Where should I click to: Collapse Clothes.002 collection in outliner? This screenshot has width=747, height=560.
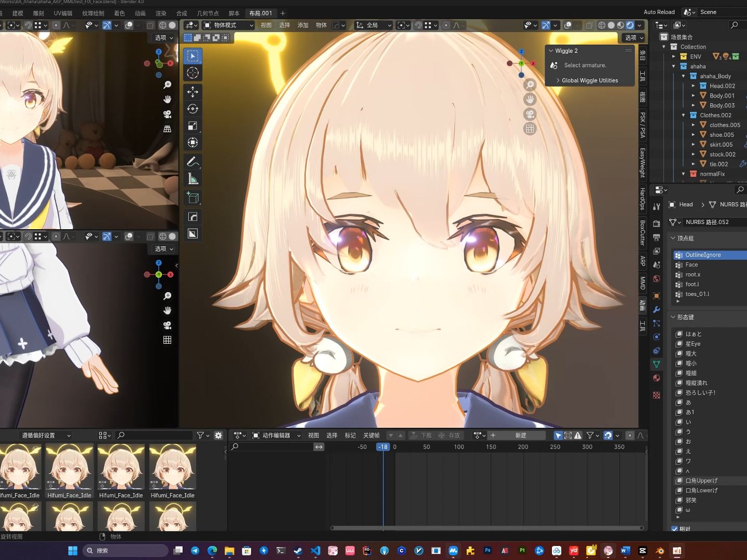pos(683,115)
